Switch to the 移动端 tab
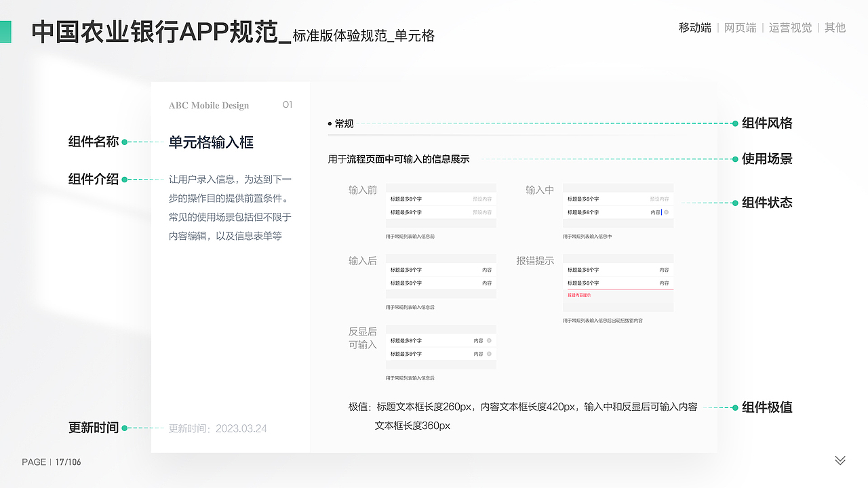The height and width of the screenshot is (488, 868). (695, 28)
